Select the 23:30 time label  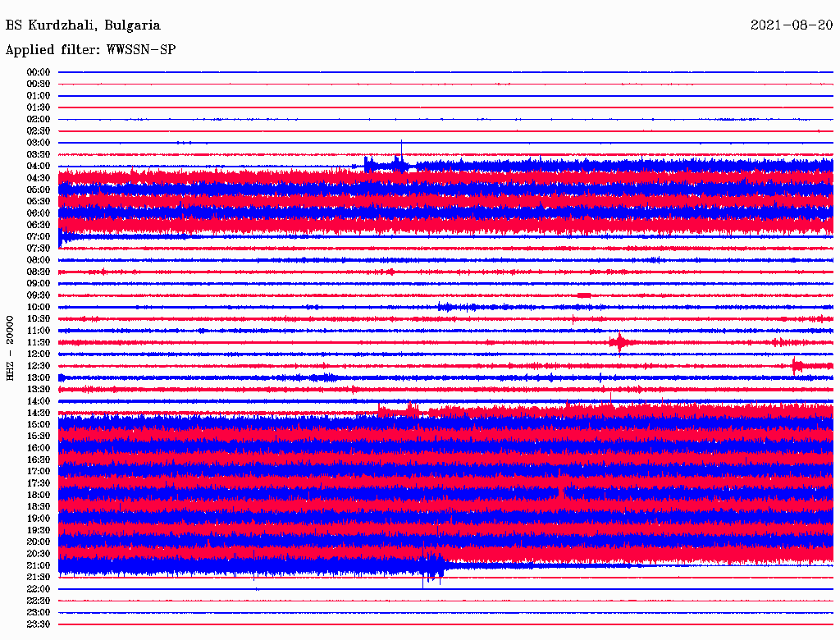point(39,624)
